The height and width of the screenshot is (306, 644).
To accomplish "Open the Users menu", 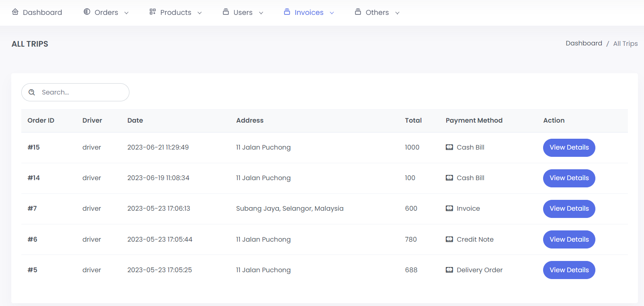I will (x=243, y=12).
